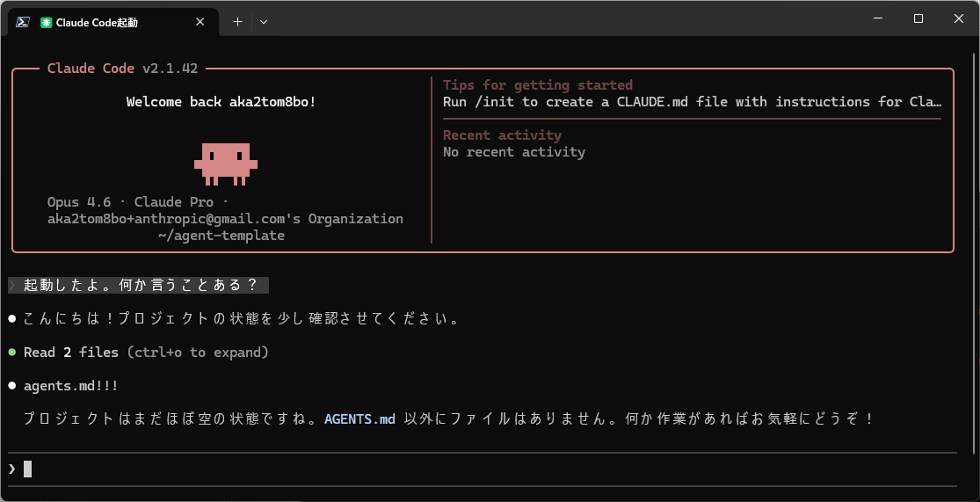The width and height of the screenshot is (980, 502).
Task: Click the white bullet before agents.md!!!
Action: [12, 386]
